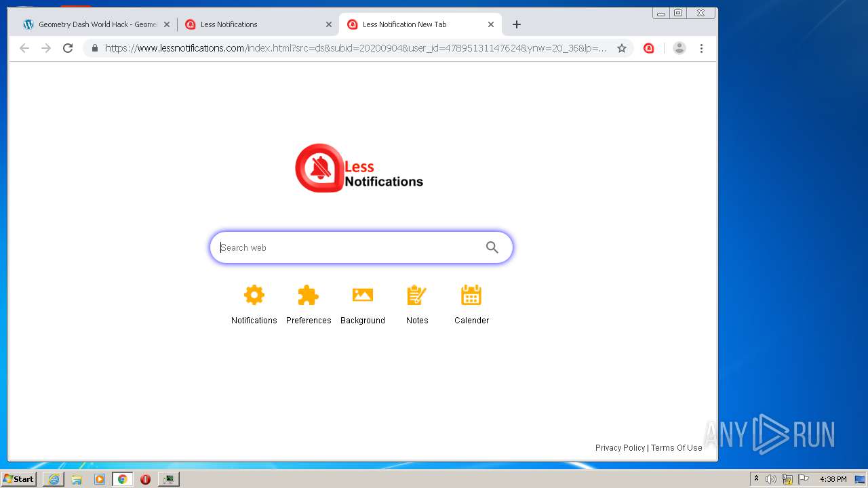Open Windows Explorer from taskbar

77,479
